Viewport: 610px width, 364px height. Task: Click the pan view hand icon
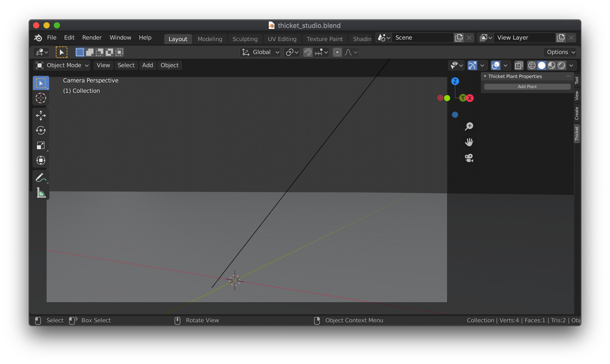tap(469, 142)
